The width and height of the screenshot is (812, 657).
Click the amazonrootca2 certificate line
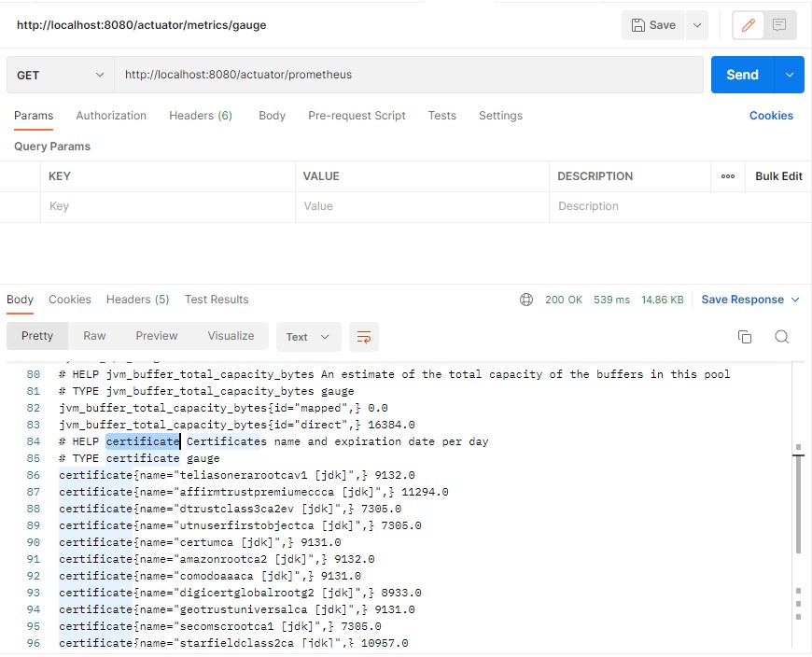tap(217, 559)
